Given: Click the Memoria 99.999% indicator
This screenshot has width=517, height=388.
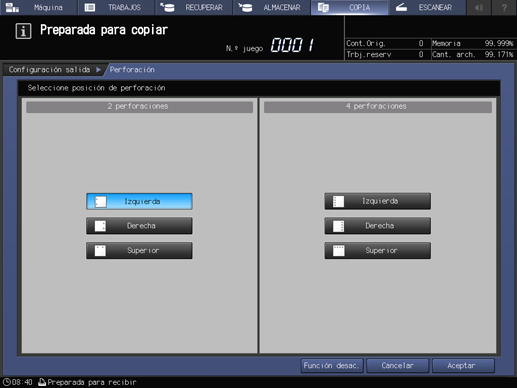Looking at the screenshot, I should pos(473,43).
